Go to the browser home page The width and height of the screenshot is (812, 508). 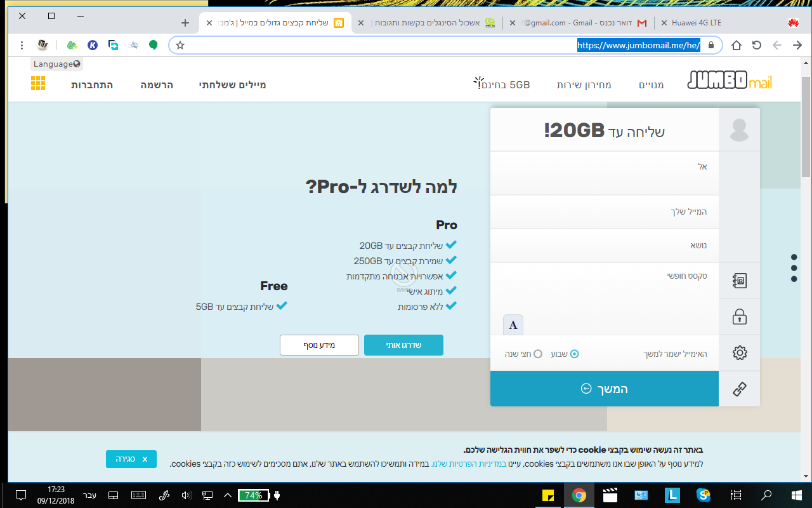click(737, 45)
